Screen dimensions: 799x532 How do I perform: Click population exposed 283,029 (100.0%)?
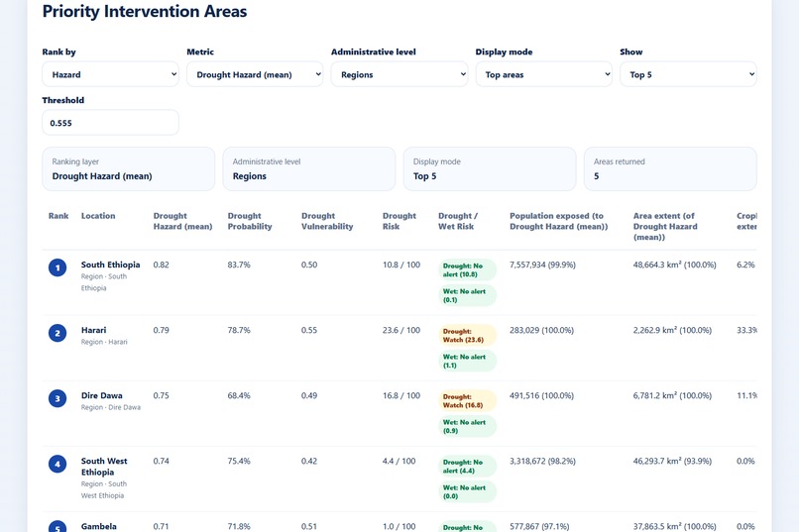click(541, 330)
